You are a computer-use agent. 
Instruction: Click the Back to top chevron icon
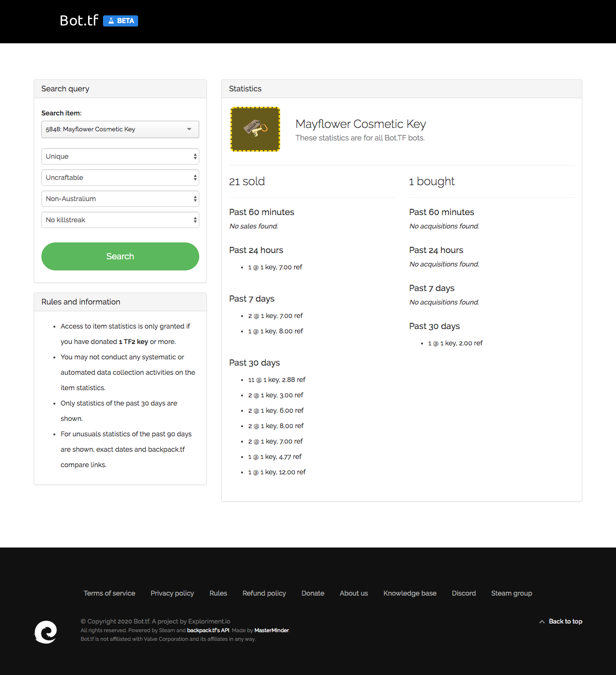542,622
